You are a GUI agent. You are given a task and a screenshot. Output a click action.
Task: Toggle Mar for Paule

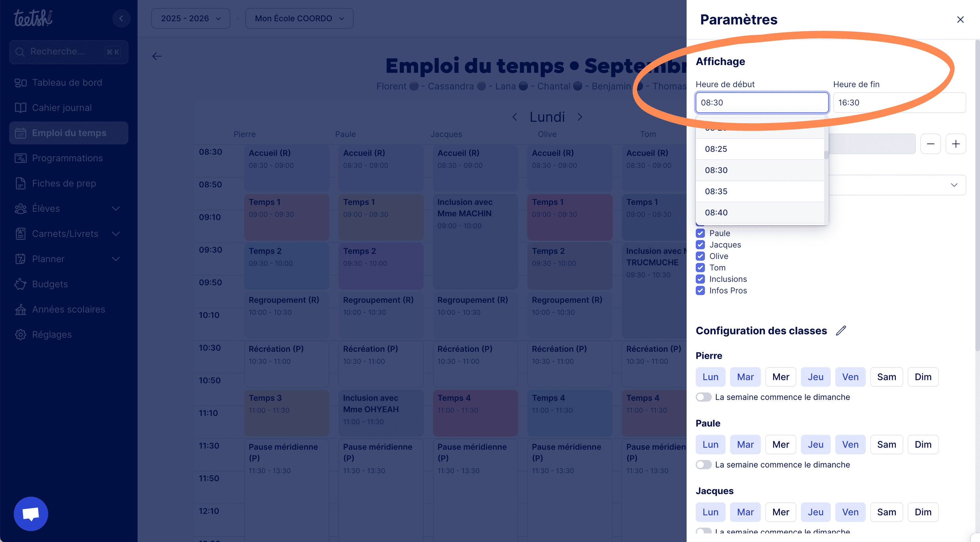pos(745,445)
